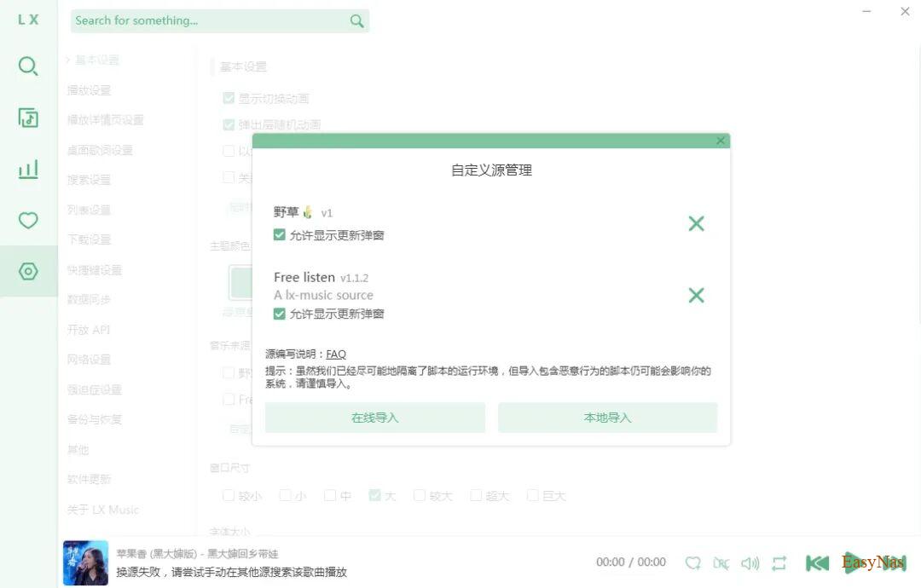Toggle 弹出层随机动画 checkbox

229,124
